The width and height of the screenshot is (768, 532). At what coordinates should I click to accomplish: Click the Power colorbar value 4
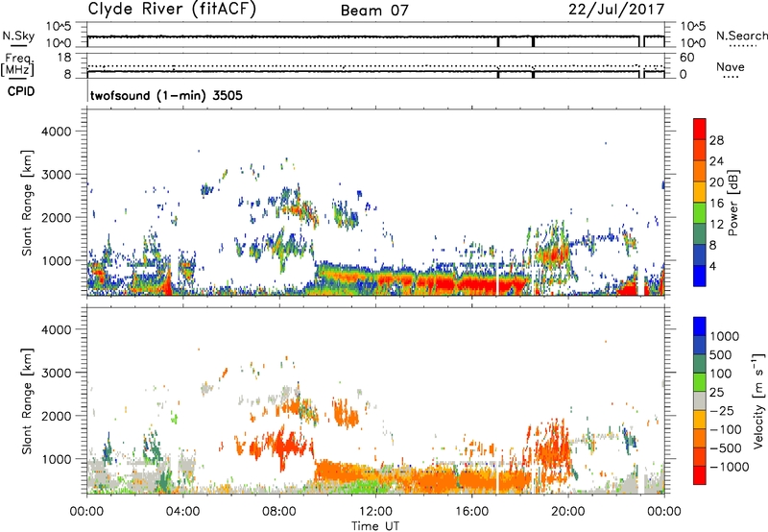(x=713, y=266)
